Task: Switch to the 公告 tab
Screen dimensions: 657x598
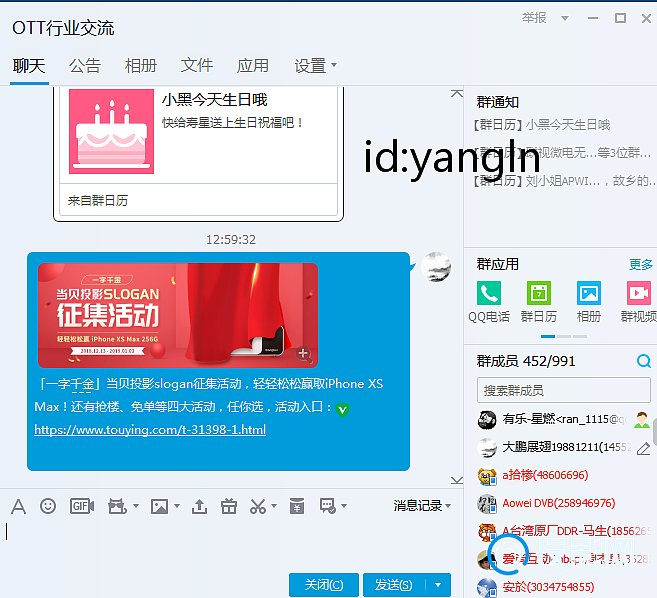Action: 85,66
